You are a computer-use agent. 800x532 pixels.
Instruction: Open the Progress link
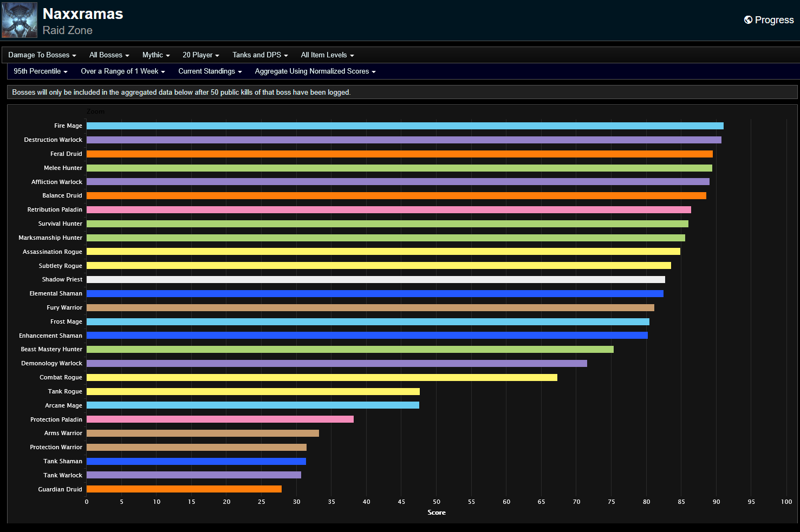point(773,20)
